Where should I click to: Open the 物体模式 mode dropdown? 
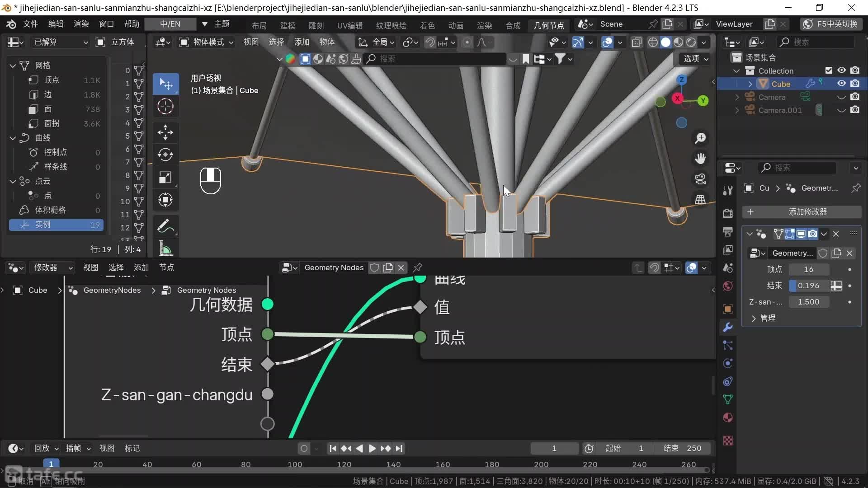[x=207, y=42]
